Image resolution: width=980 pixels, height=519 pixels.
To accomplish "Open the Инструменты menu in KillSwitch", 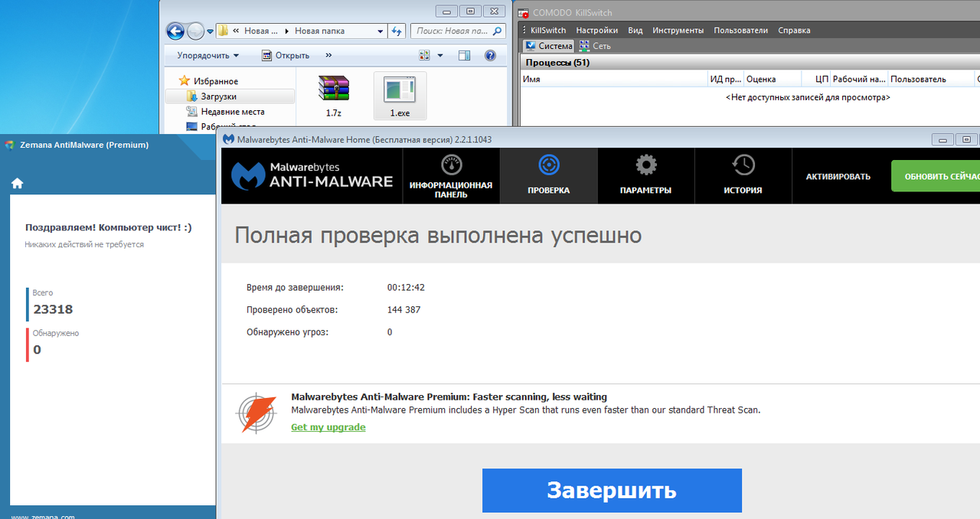I will [x=678, y=31].
